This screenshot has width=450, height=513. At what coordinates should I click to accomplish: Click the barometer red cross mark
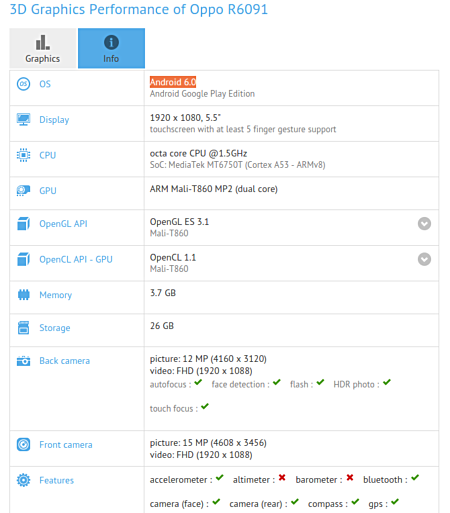(x=350, y=477)
